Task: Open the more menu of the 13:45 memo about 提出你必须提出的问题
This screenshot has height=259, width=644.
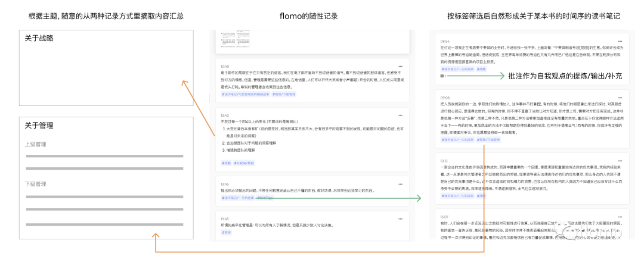Action: (400, 184)
